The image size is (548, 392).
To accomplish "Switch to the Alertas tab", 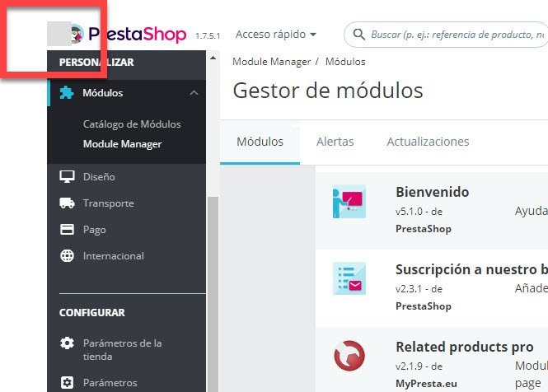I will (335, 142).
